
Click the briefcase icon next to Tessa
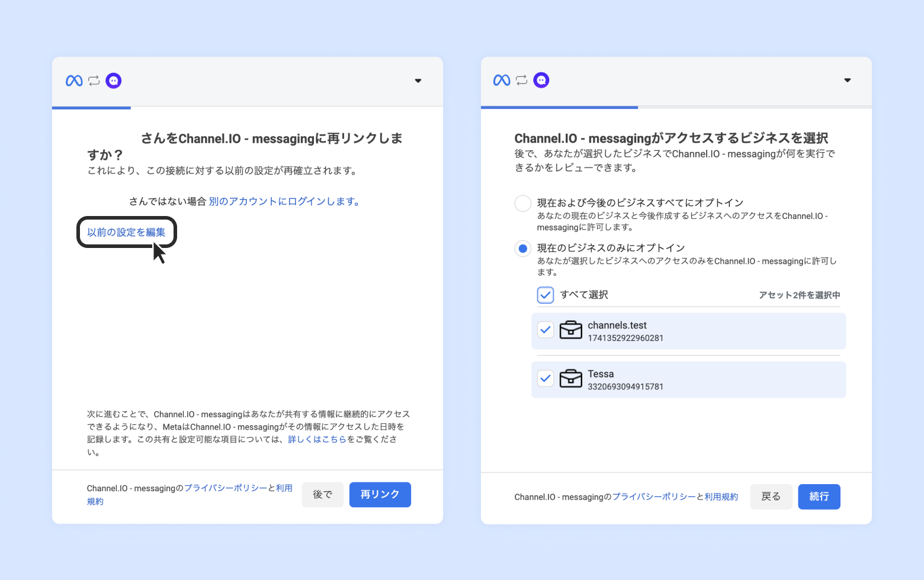coord(571,378)
